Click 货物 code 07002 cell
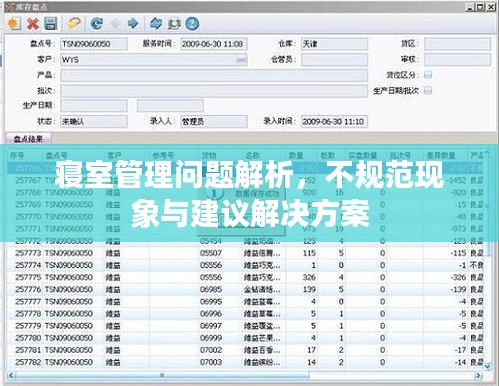The width and height of the screenshot is (499, 386). point(220,350)
